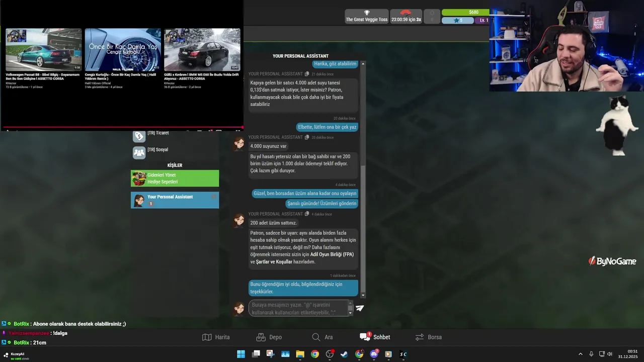Open the SC app in taskbar

[x=403, y=354]
